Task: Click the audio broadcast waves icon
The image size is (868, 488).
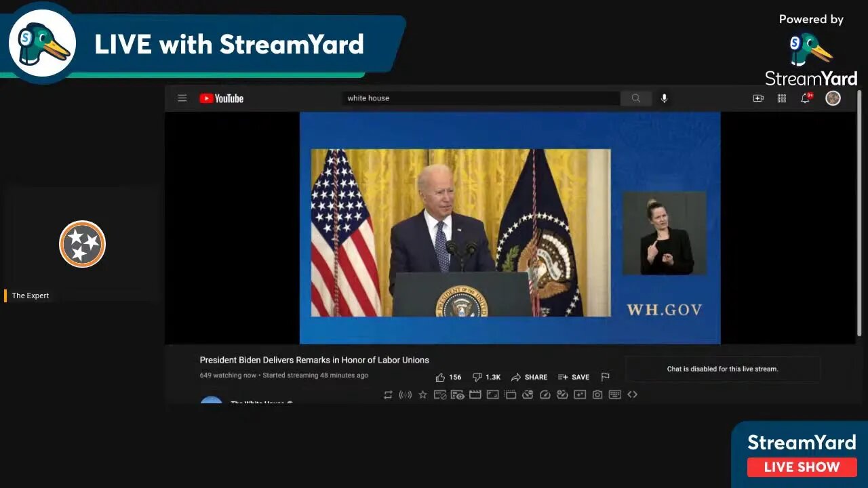Action: 406,394
